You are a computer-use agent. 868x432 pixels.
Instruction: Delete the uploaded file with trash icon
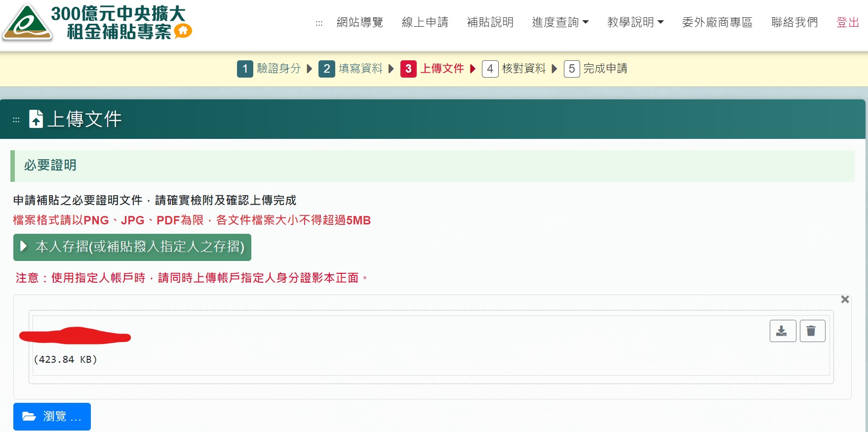click(812, 331)
